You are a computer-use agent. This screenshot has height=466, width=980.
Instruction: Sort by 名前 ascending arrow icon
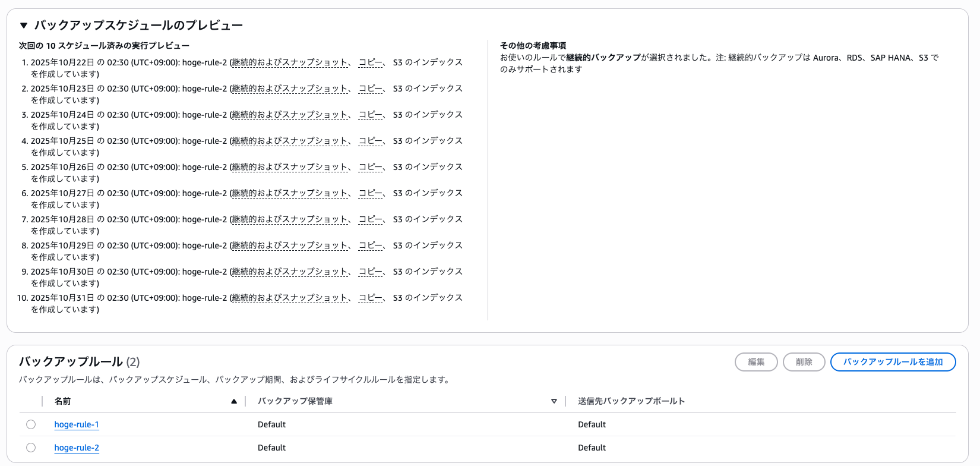coord(234,401)
